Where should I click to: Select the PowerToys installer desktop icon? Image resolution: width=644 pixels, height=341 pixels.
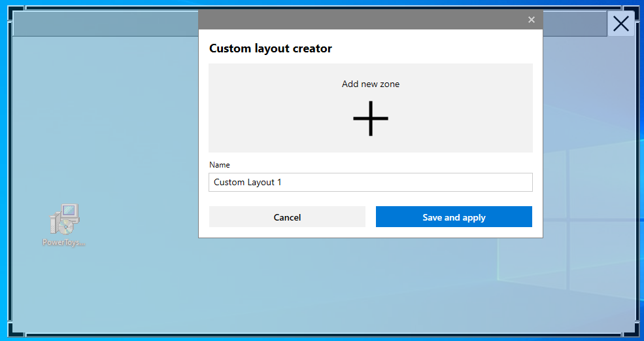(x=65, y=219)
